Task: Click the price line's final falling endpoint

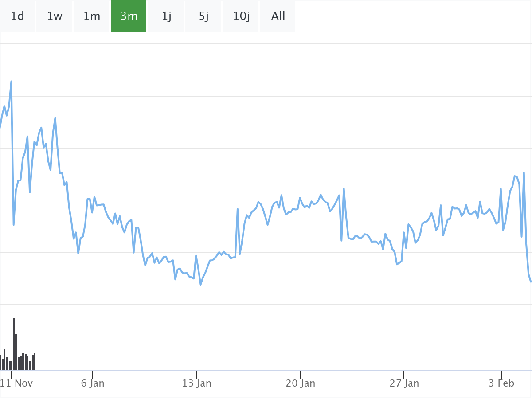Action: 530,281
